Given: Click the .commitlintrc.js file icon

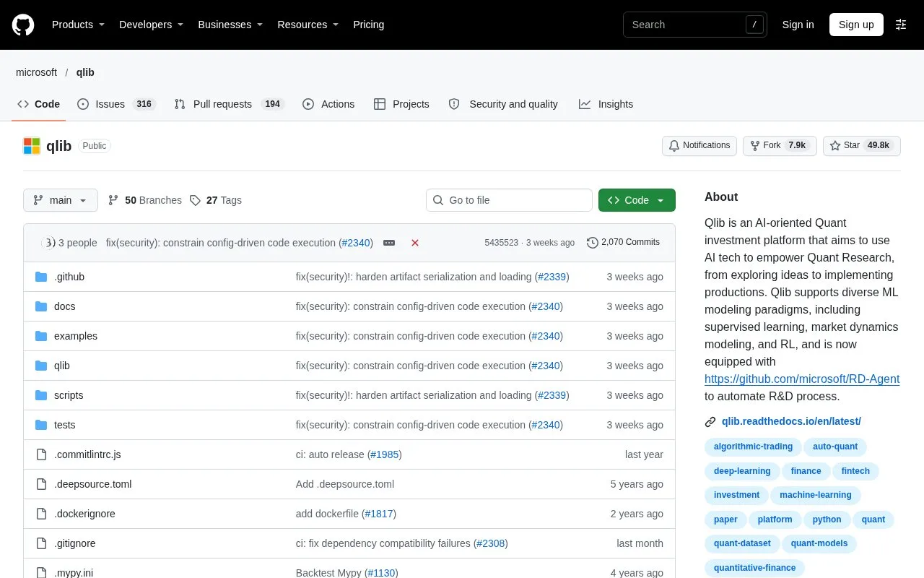Looking at the screenshot, I should (x=41, y=454).
